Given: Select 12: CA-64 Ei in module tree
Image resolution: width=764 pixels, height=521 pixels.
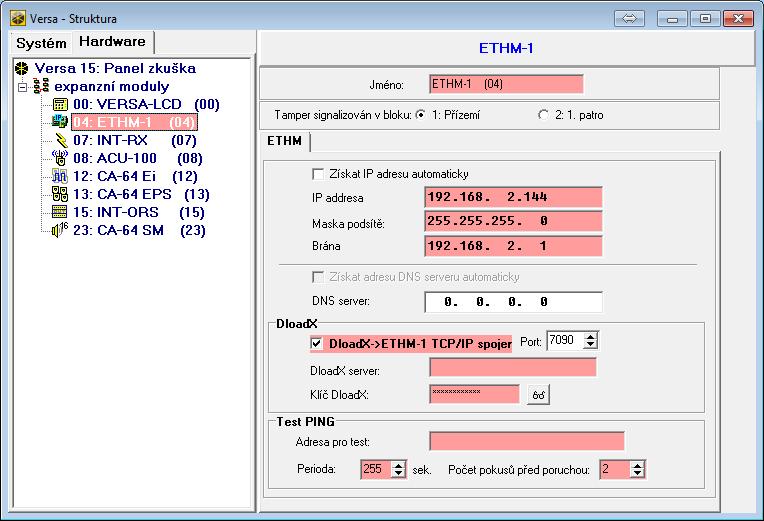Looking at the screenshot, I should pyautogui.click(x=135, y=176).
